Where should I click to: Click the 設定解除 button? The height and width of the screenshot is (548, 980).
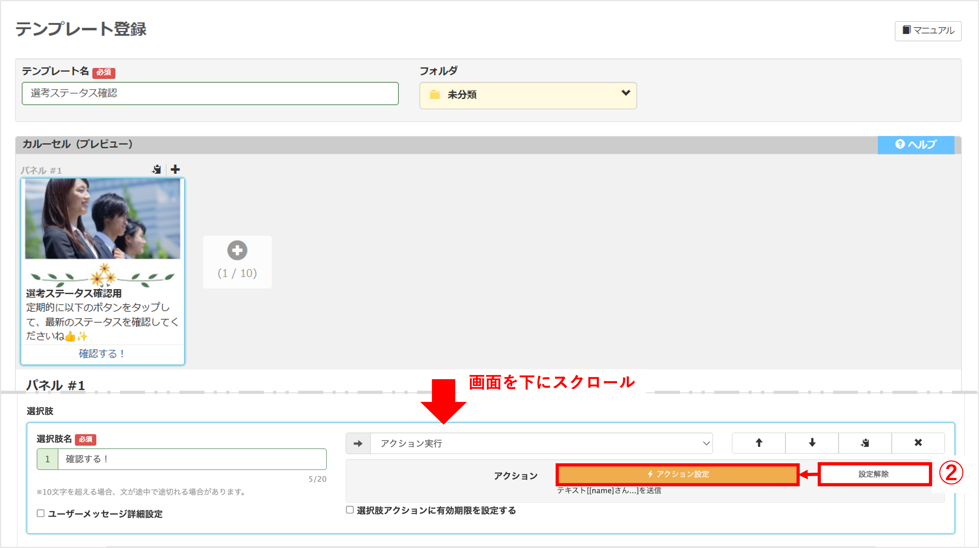pos(874,474)
